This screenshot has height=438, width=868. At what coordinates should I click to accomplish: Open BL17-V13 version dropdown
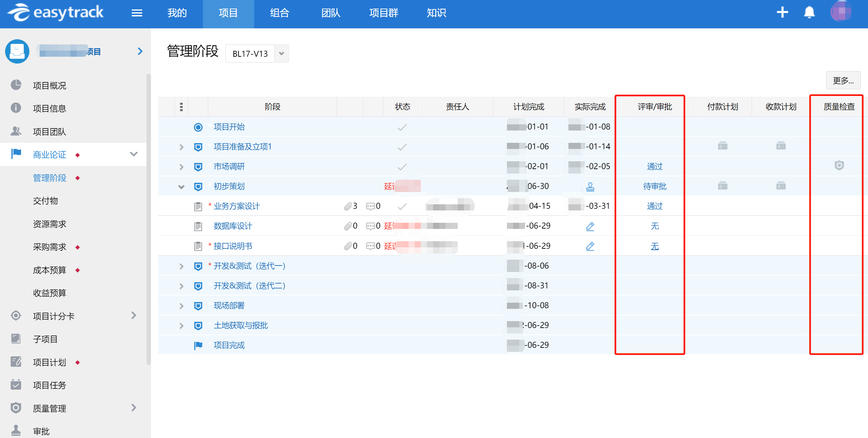tap(281, 54)
